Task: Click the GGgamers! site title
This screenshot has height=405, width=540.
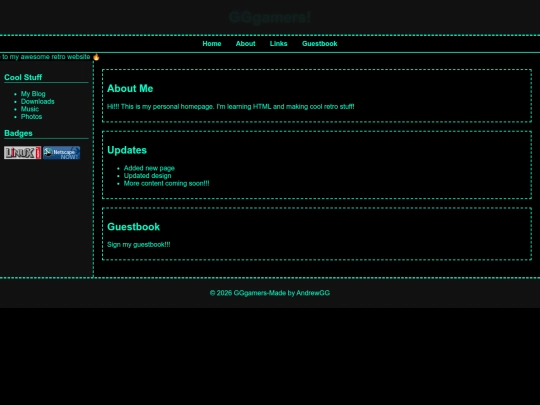Action: pos(270,17)
